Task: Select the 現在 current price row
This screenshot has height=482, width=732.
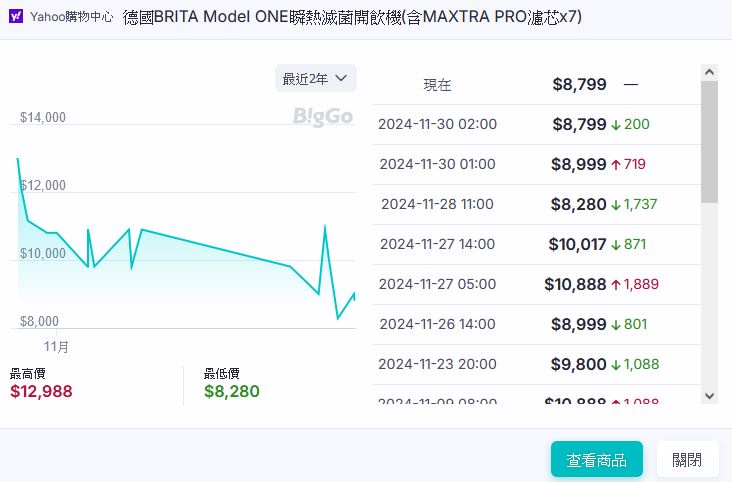Action: pos(535,85)
